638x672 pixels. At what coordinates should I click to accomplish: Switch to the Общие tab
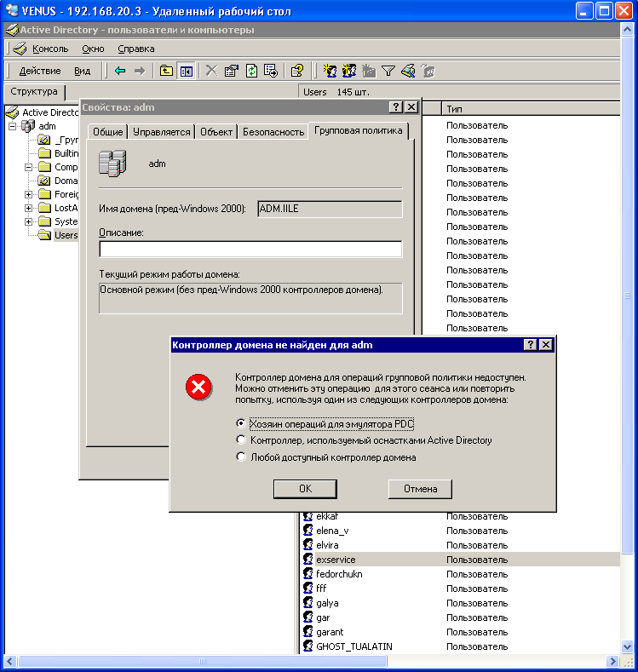click(x=108, y=132)
